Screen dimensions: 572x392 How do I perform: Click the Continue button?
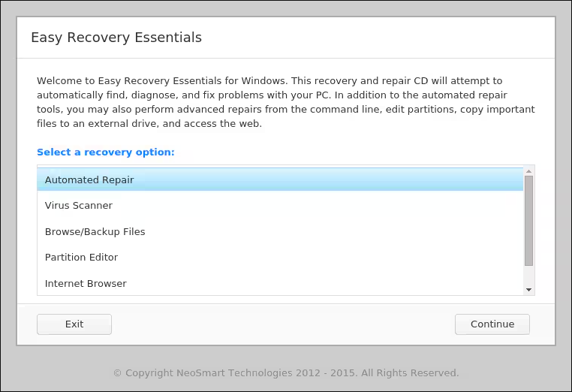coord(492,324)
